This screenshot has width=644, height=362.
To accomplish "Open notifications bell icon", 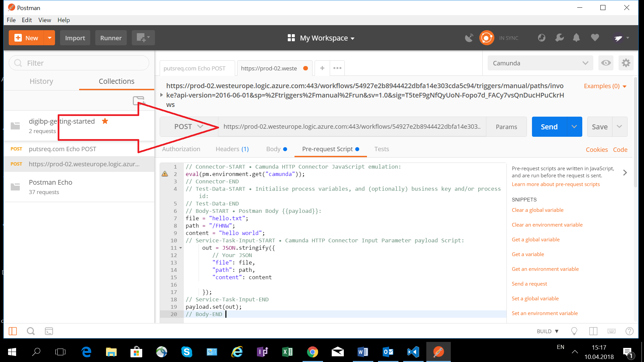I will pyautogui.click(x=576, y=38).
